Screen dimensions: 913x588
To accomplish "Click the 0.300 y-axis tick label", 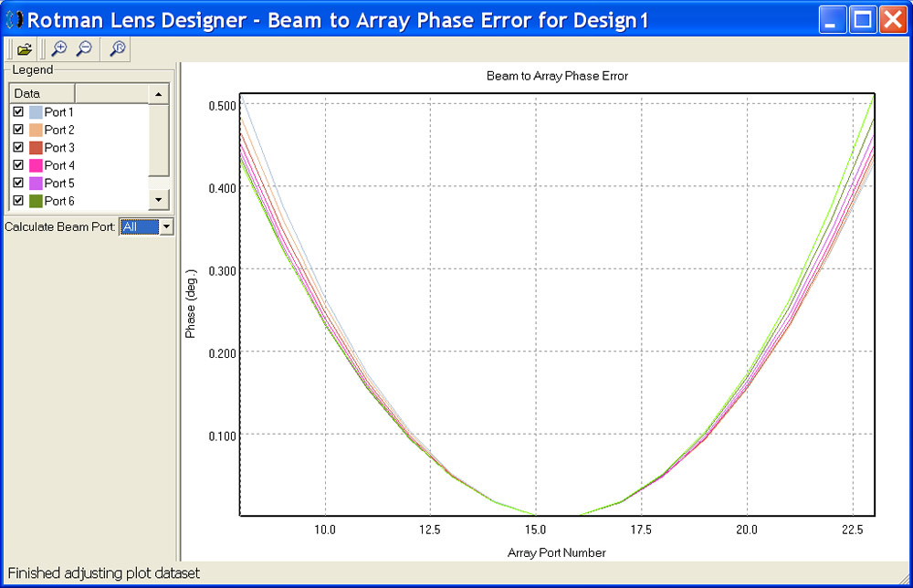I will (223, 270).
